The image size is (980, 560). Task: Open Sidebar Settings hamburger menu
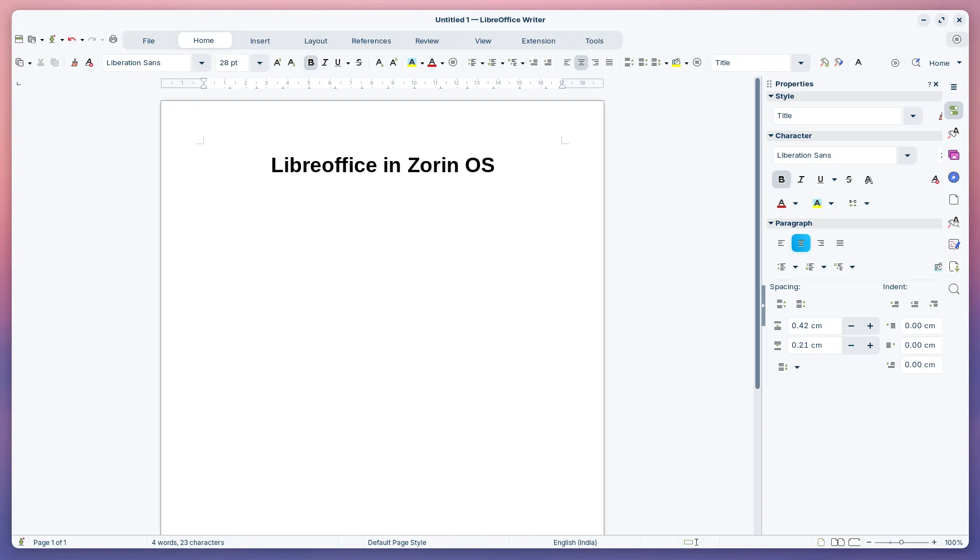coord(954,87)
